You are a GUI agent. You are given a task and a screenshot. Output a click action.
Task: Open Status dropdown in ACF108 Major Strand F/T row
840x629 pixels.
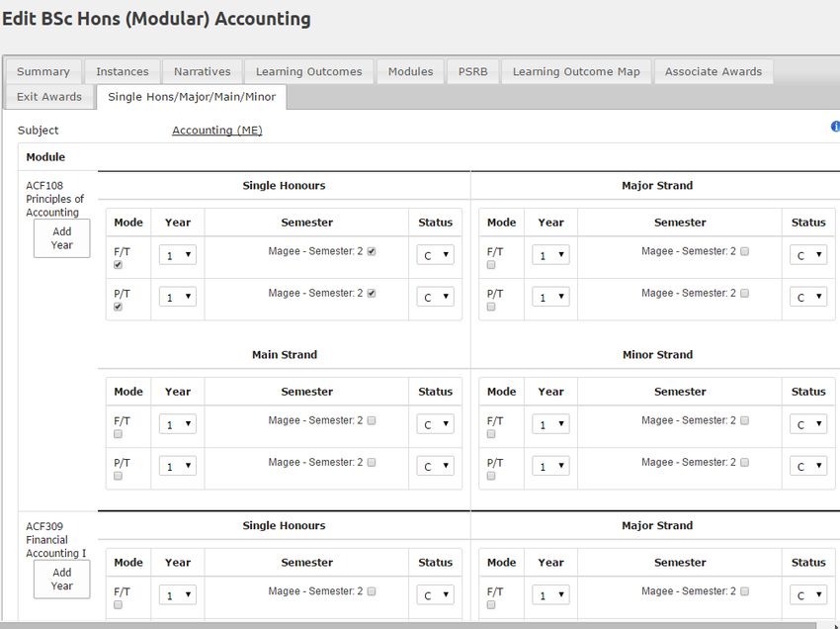click(x=808, y=255)
